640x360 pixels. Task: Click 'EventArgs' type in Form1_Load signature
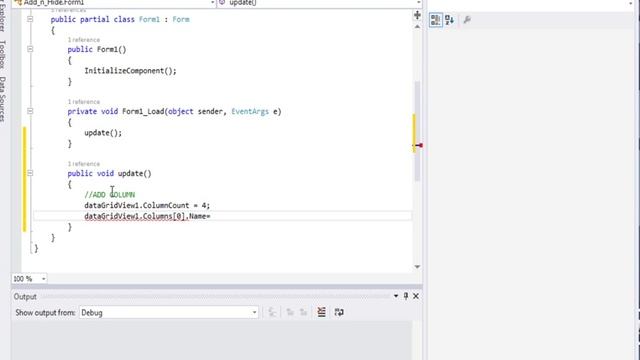pyautogui.click(x=250, y=111)
